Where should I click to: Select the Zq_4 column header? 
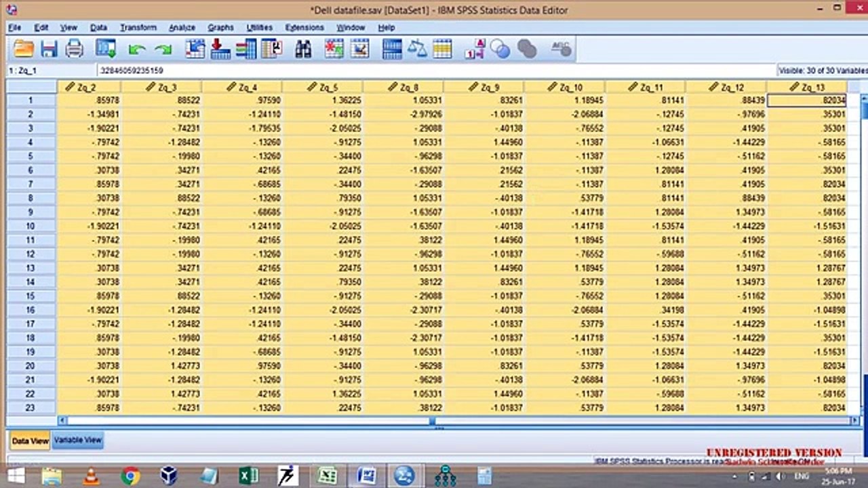pos(241,87)
